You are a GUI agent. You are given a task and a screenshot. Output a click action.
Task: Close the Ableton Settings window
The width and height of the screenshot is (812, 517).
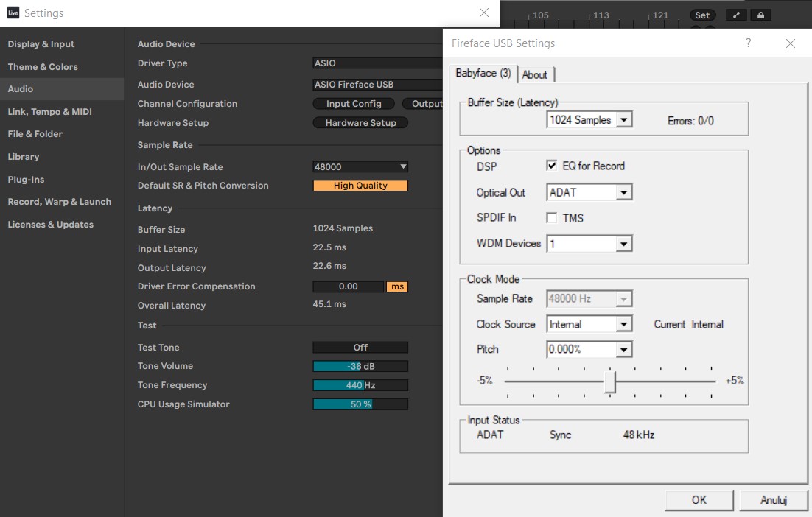pos(483,13)
